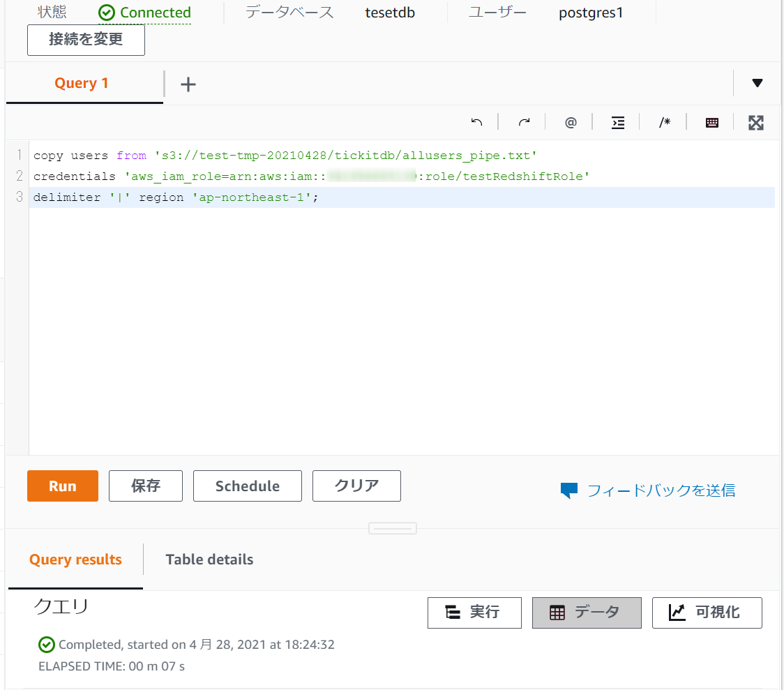Click the 保存 save button
The image size is (784, 690).
146,486
